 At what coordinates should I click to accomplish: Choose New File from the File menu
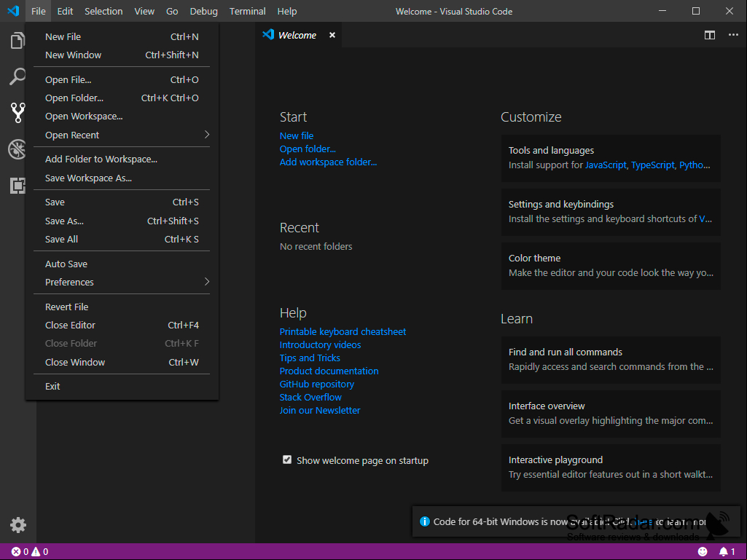click(x=122, y=36)
